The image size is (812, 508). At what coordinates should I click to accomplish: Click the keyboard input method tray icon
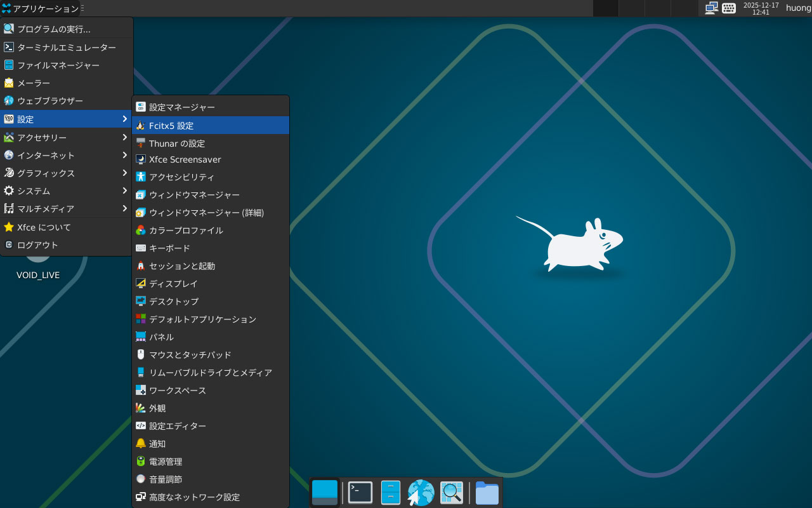tap(729, 8)
